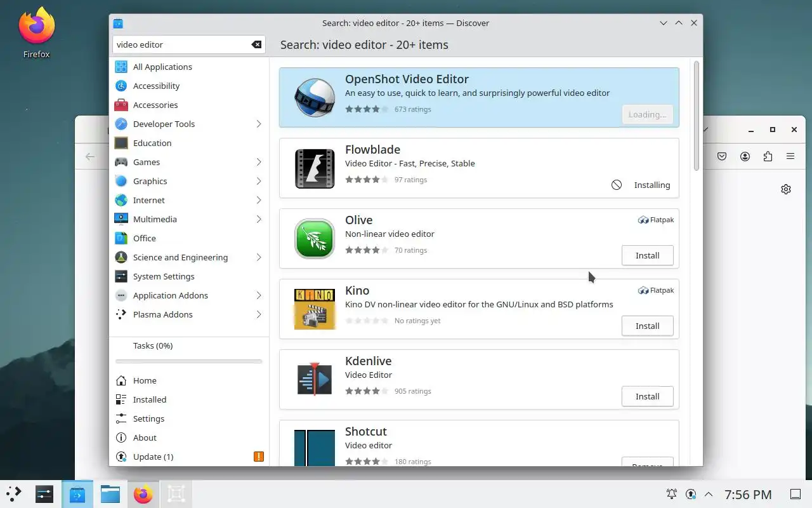Viewport: 812px width, 508px height.
Task: Click the Accessories toolbox icon
Action: [x=121, y=105]
